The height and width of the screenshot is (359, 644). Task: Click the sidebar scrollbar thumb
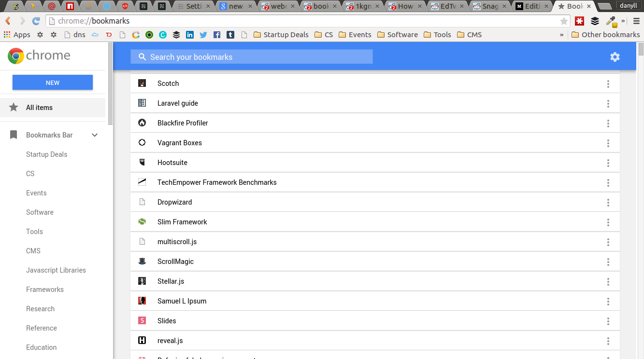(x=110, y=84)
